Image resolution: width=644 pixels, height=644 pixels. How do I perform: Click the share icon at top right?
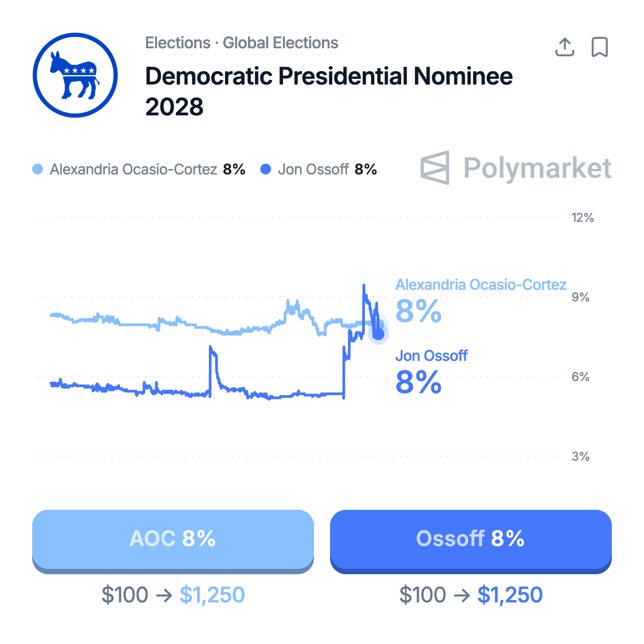564,47
